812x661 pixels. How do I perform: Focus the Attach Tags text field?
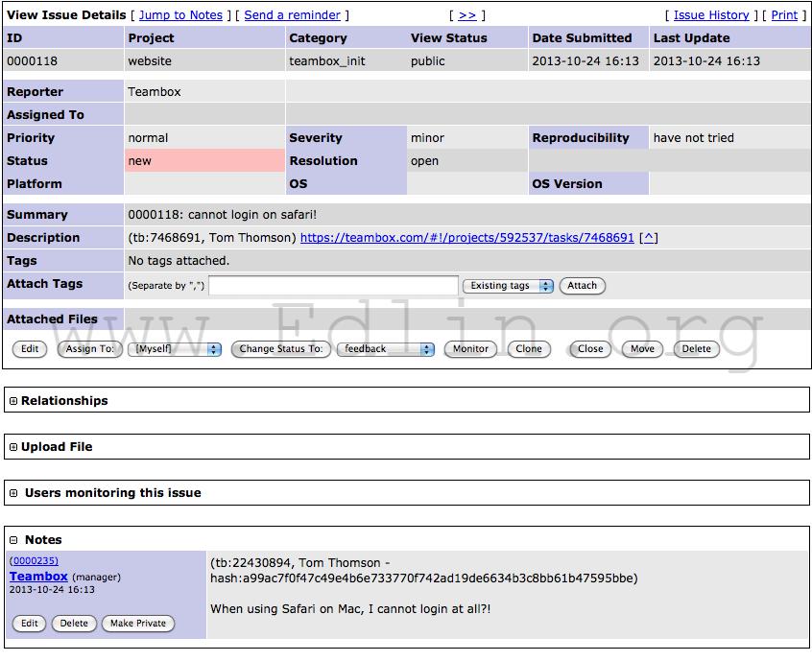tap(333, 286)
